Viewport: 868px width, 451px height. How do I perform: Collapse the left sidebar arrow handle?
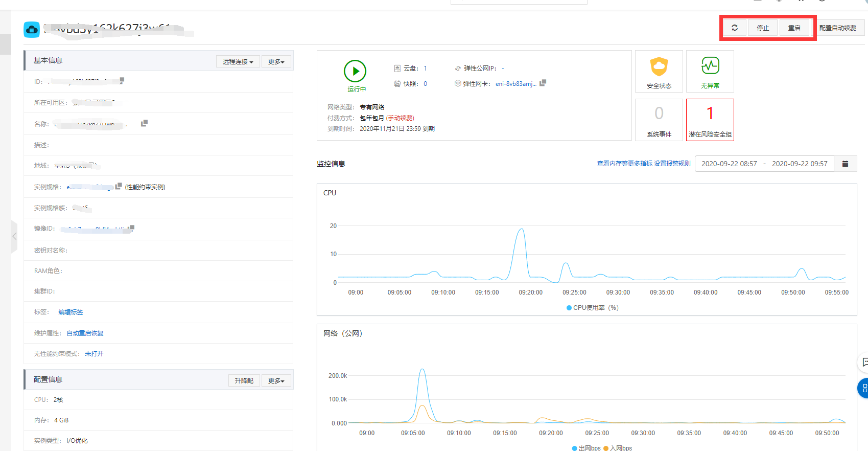(14, 236)
